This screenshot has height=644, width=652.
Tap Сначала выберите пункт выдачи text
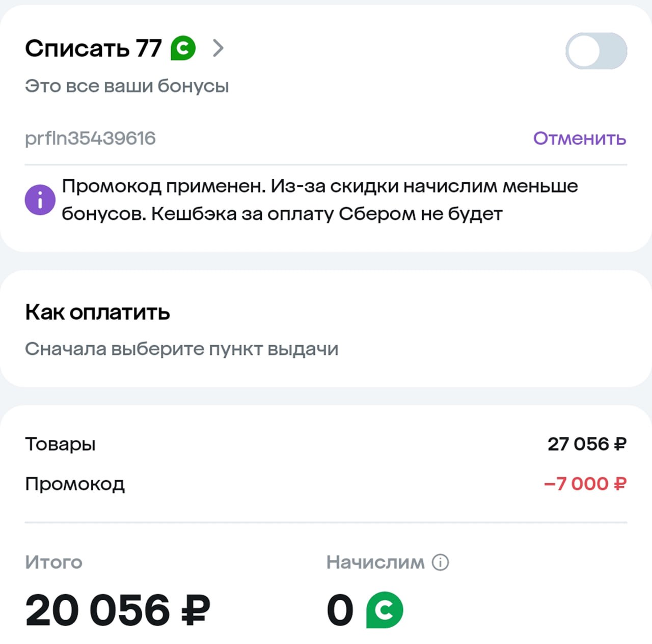pos(181,349)
